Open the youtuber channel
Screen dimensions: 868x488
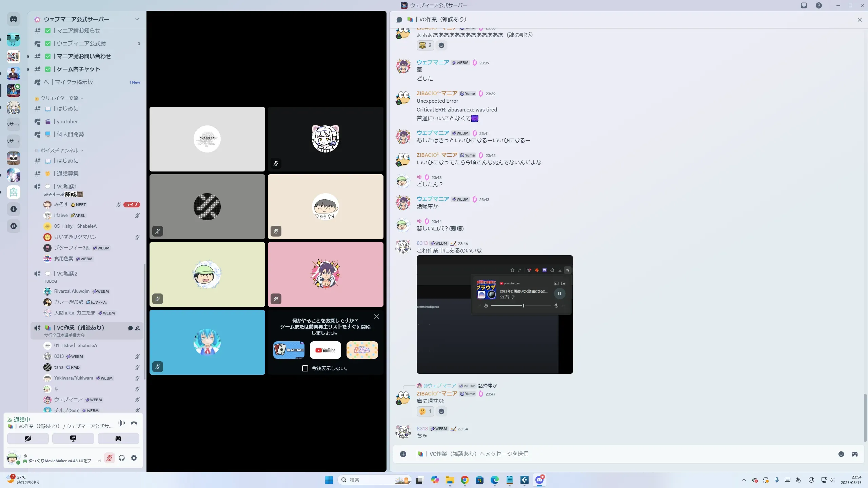pos(67,121)
